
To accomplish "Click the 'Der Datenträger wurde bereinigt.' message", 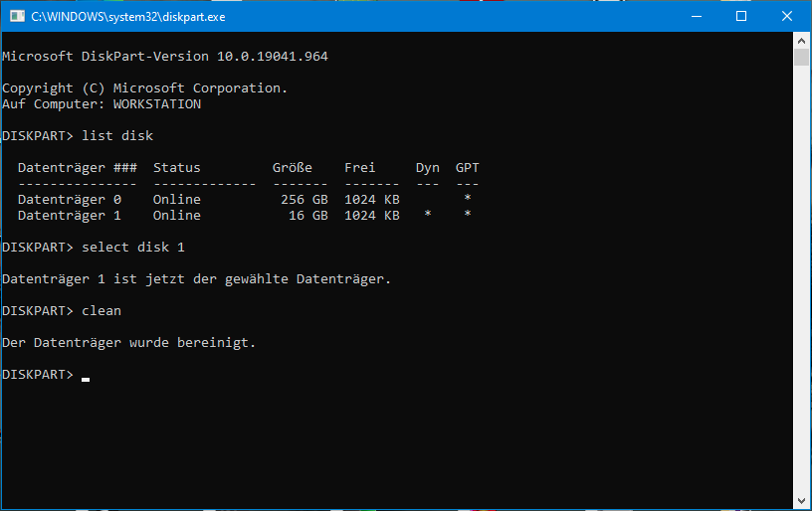I will (x=129, y=342).
